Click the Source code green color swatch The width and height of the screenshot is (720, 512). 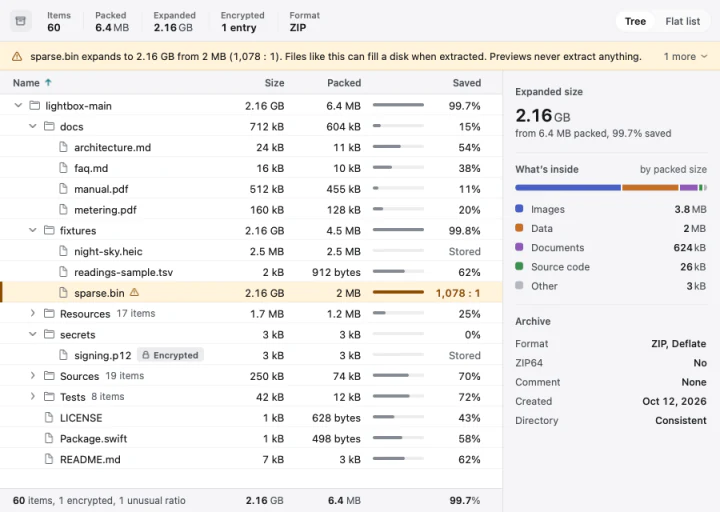tap(519, 266)
